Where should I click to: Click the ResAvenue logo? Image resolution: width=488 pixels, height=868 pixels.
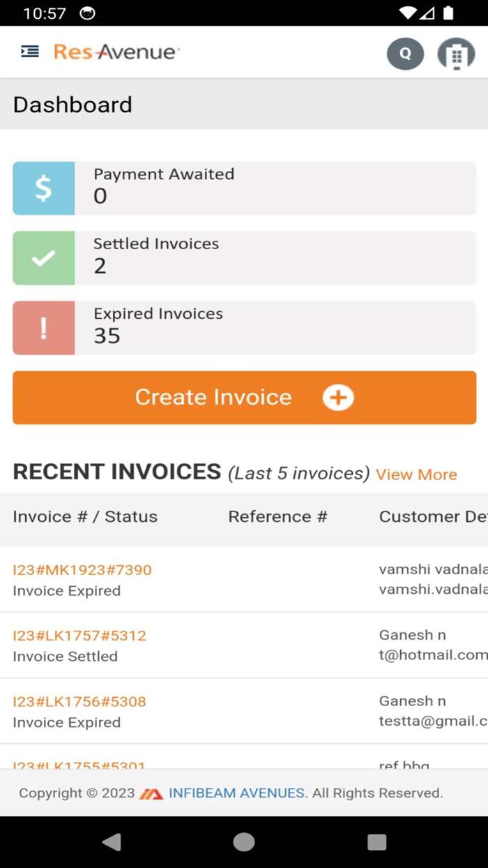(116, 51)
